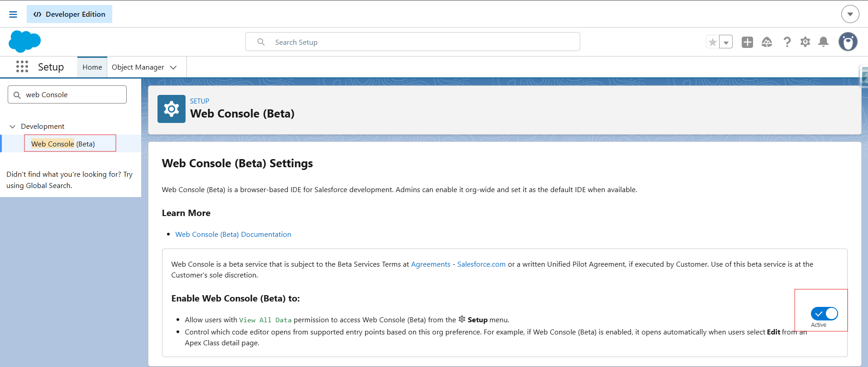Click the small gear icon beside Setup menu text

[x=462, y=319]
